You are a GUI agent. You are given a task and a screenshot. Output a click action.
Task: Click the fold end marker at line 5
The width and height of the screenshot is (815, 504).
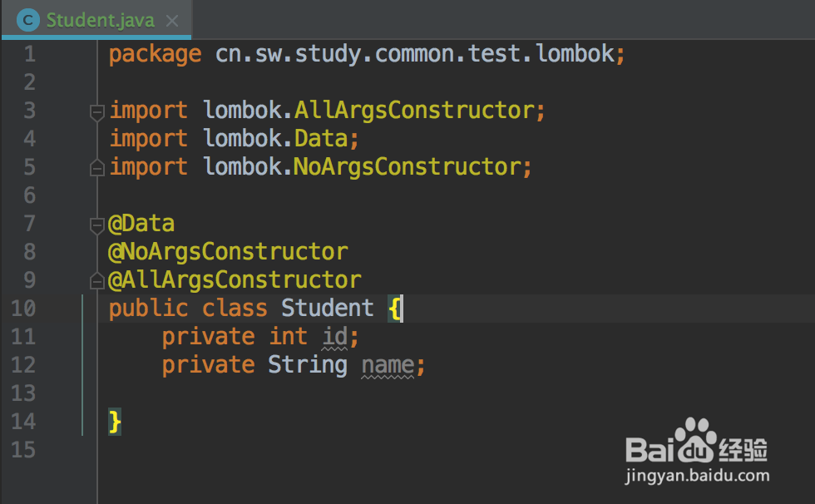click(96, 168)
